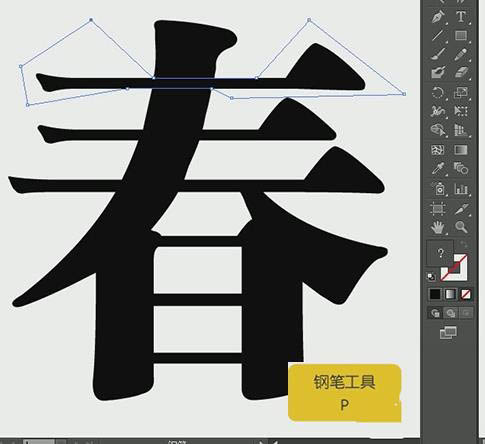Select the Scale tool

click(x=461, y=92)
